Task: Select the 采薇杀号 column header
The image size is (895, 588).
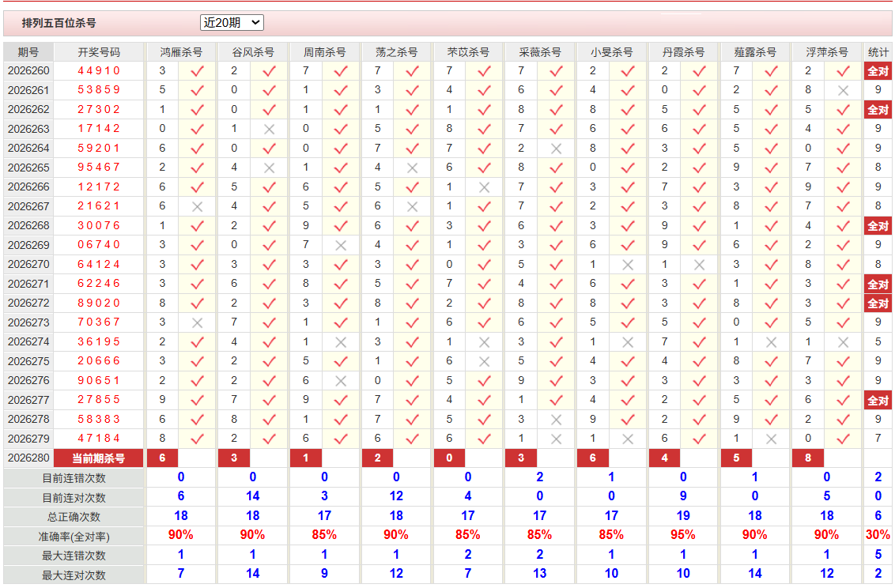Action: [x=539, y=52]
